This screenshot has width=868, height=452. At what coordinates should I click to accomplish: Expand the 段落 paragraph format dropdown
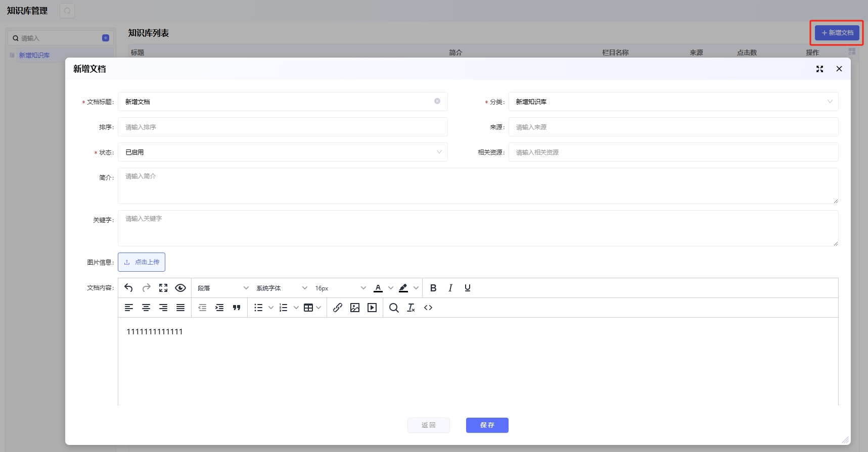[x=223, y=288]
